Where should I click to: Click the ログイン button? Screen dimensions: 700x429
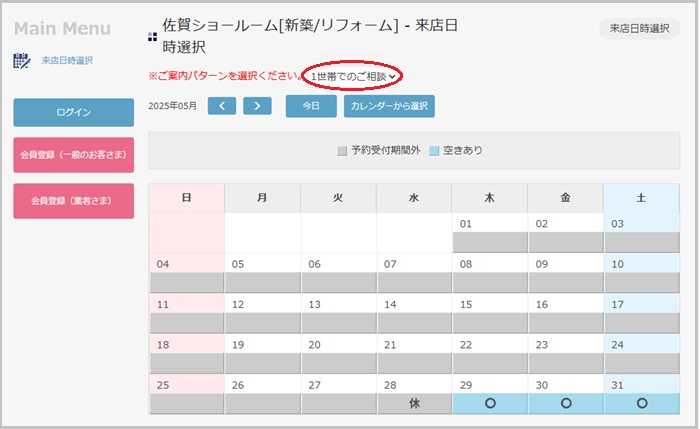point(74,112)
